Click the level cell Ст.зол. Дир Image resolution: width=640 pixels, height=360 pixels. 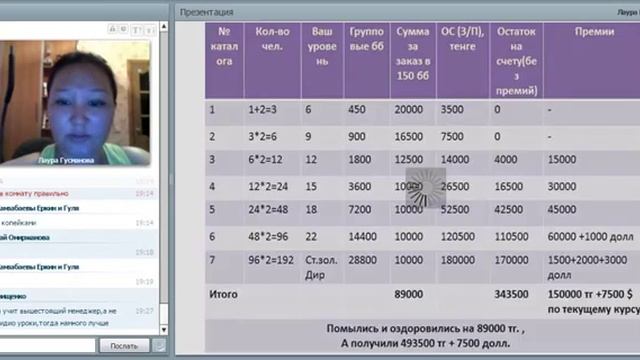click(x=321, y=267)
